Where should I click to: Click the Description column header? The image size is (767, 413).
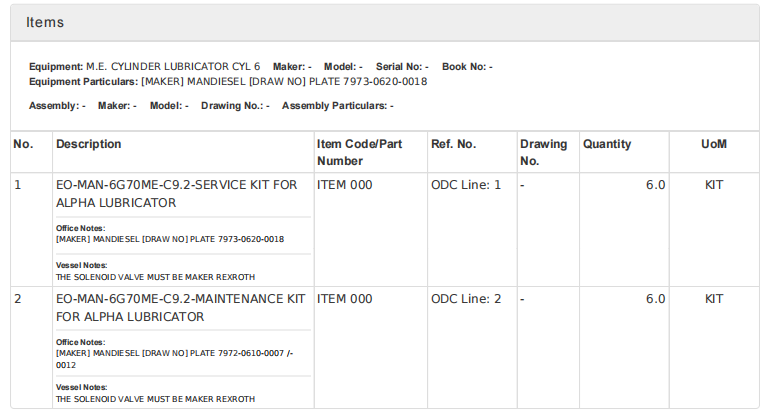click(89, 145)
